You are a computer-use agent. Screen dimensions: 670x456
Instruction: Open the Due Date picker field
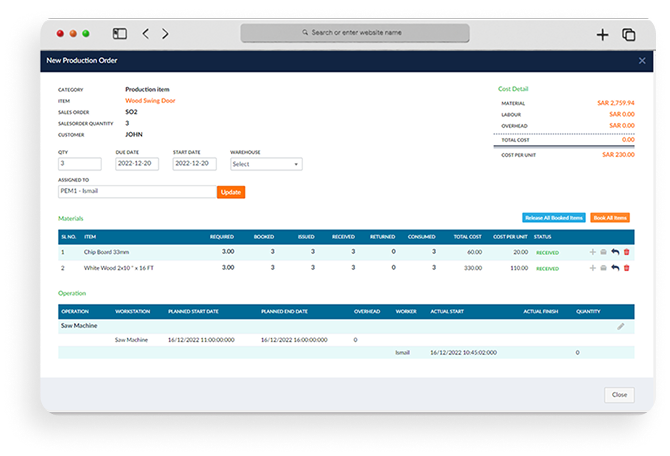pyautogui.click(x=137, y=164)
